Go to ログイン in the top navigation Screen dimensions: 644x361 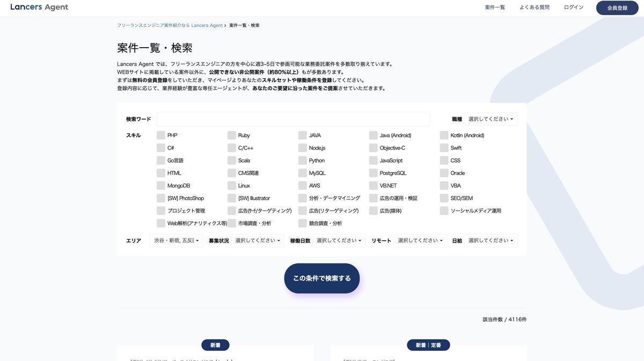pyautogui.click(x=574, y=8)
